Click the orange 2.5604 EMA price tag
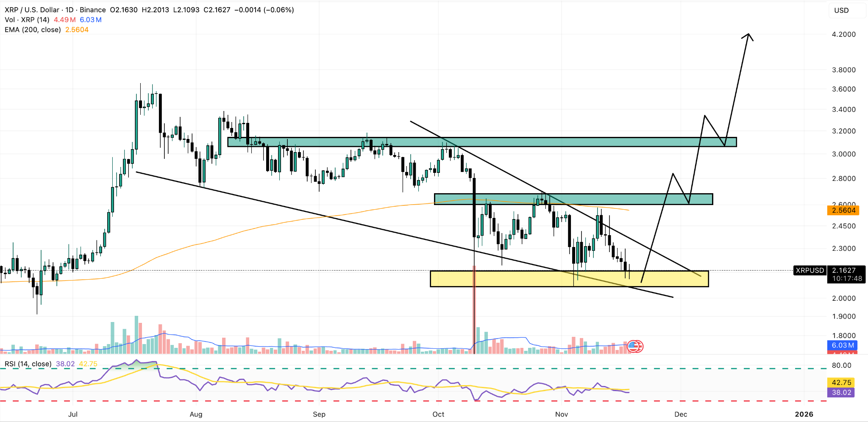This screenshot has width=868, height=422. [x=843, y=211]
